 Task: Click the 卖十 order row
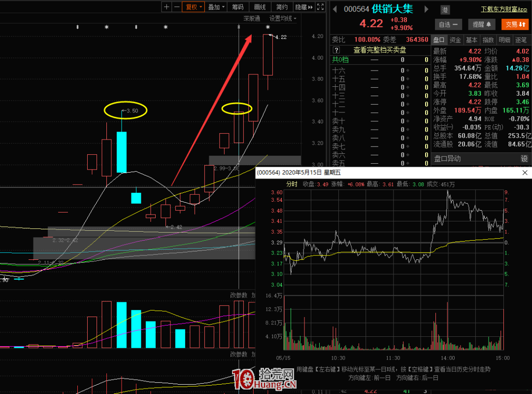coord(380,121)
